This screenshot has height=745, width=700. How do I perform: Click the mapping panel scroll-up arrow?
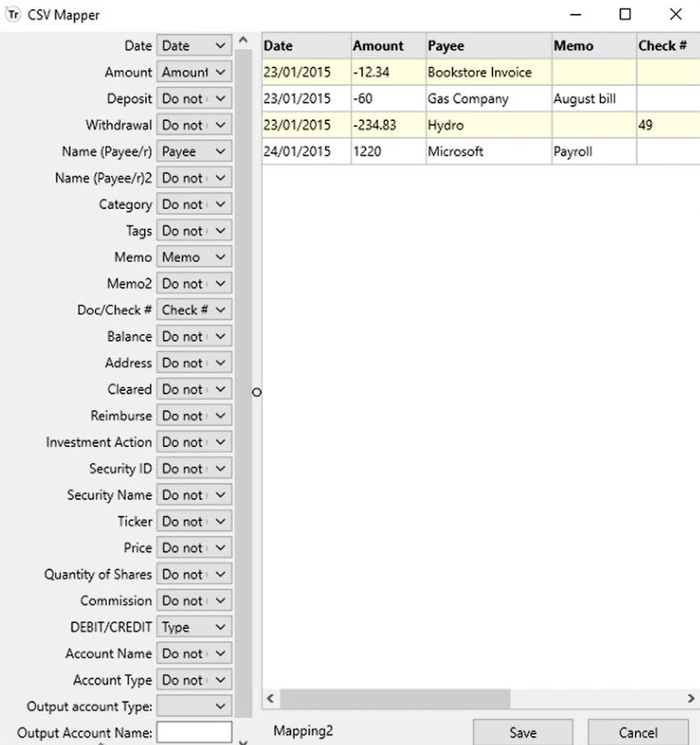243,40
